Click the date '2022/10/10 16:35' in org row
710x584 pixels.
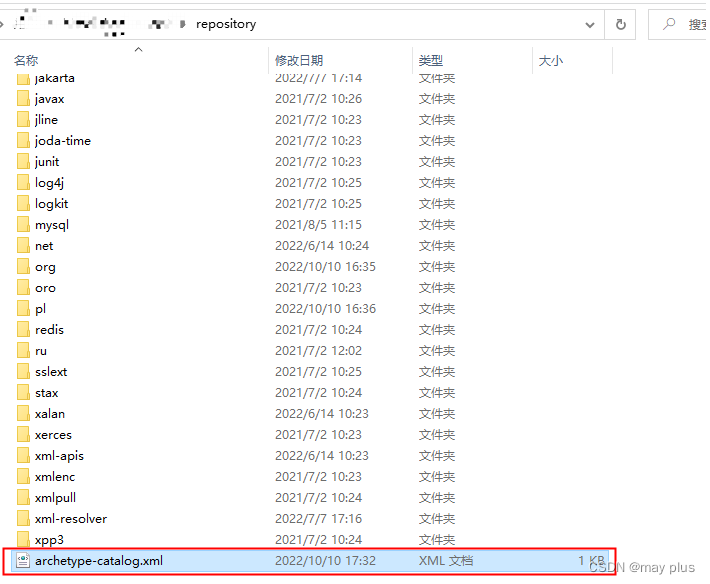325,267
